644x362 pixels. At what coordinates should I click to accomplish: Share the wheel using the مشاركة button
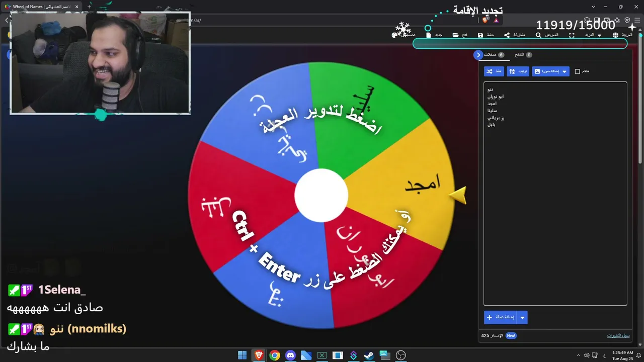[x=515, y=35]
